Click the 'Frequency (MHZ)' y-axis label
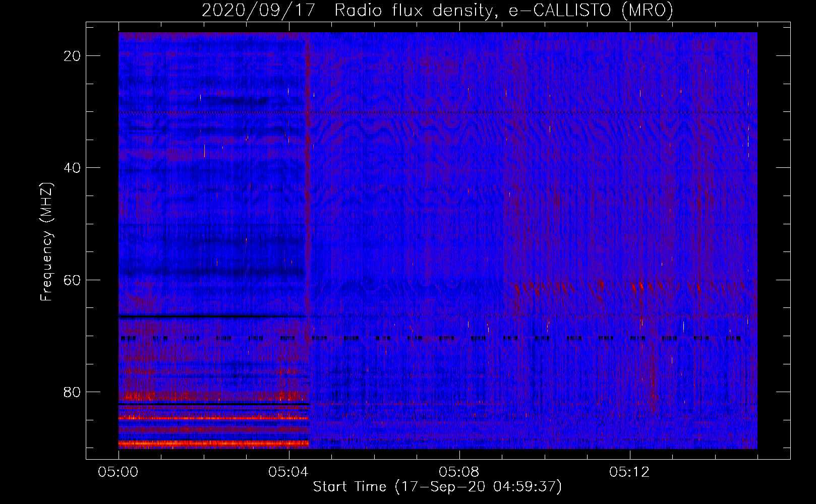816x504 pixels. pyautogui.click(x=46, y=242)
